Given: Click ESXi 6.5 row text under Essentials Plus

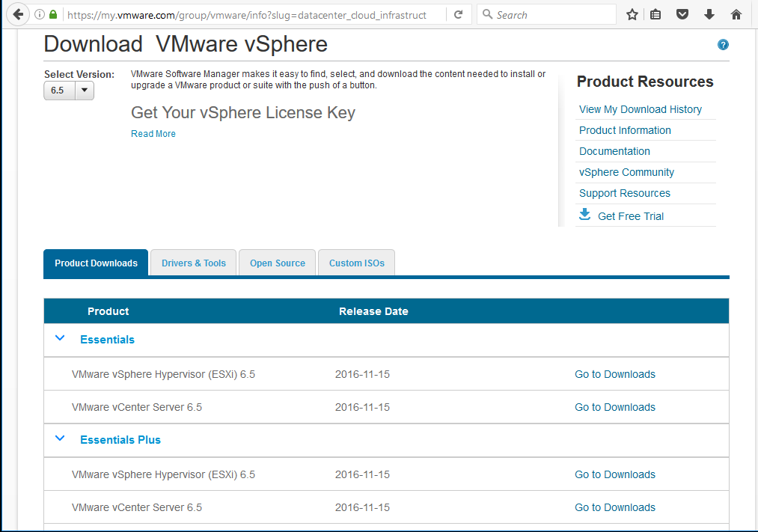Looking at the screenshot, I should (163, 474).
